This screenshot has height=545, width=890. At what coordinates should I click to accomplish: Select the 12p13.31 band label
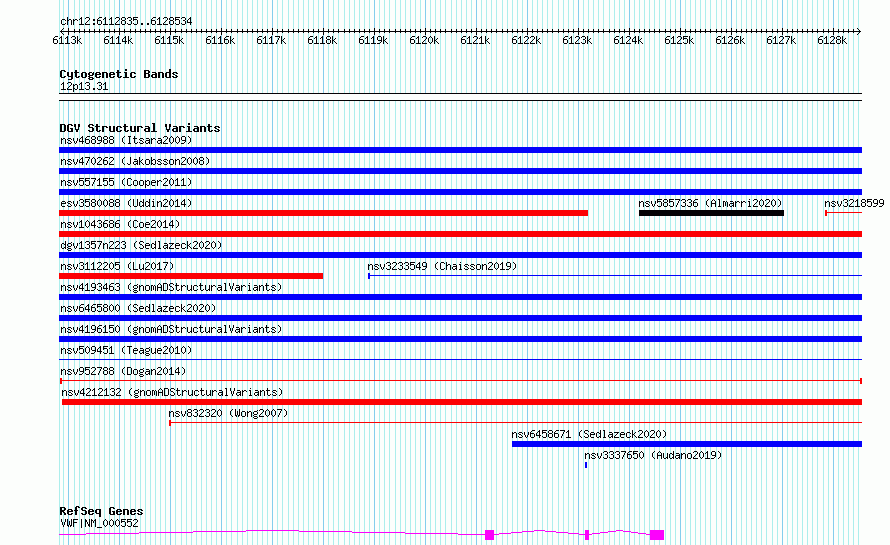[84, 86]
